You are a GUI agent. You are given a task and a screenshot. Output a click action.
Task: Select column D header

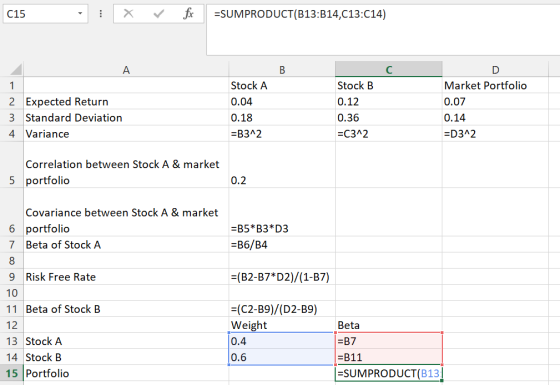(495, 70)
